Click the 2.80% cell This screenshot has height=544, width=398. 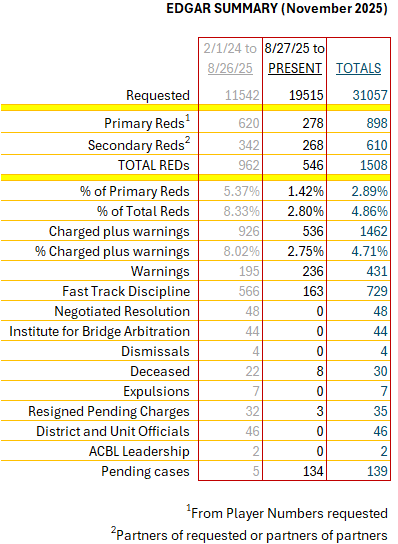click(306, 211)
